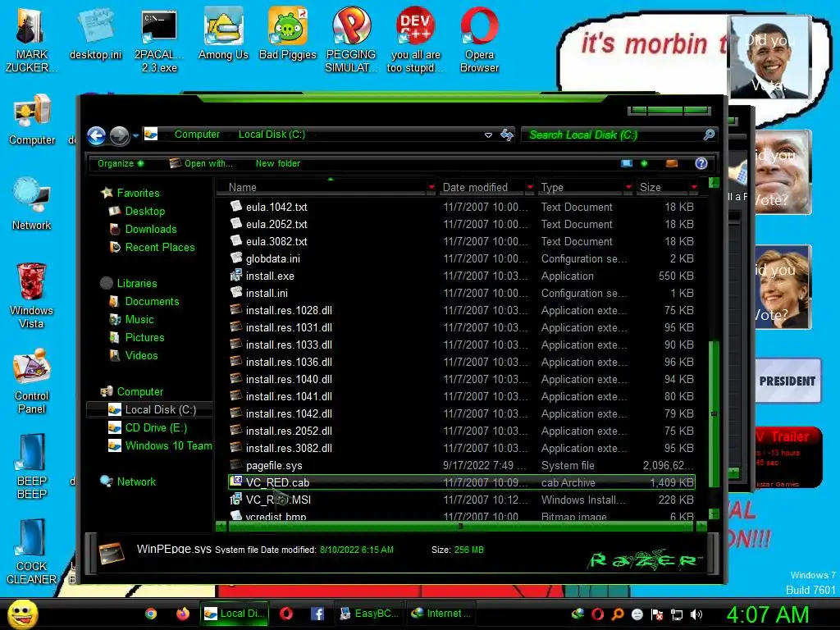Image resolution: width=840 pixels, height=630 pixels.
Task: Open Bad Piggies desktop icon
Action: tap(288, 34)
